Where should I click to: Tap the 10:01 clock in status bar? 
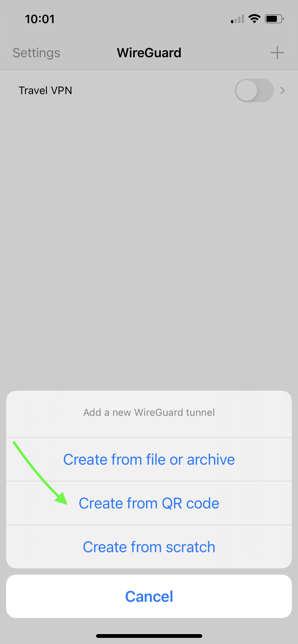click(x=40, y=19)
